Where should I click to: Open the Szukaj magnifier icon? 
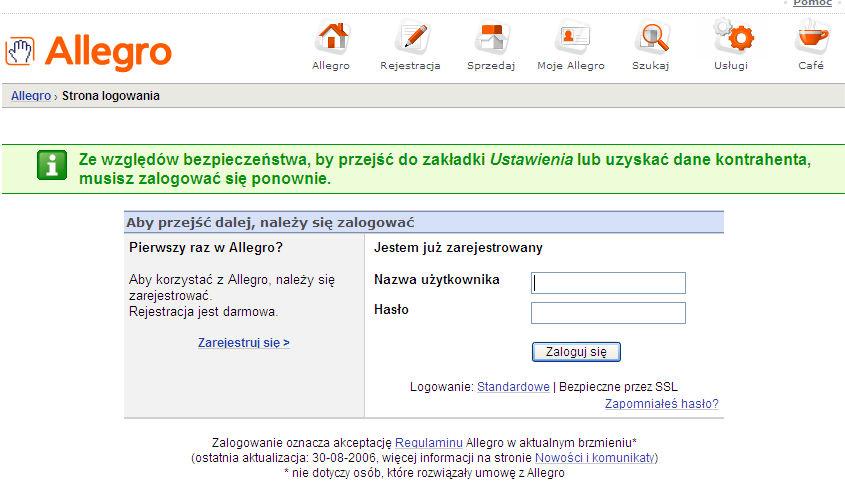tap(652, 37)
